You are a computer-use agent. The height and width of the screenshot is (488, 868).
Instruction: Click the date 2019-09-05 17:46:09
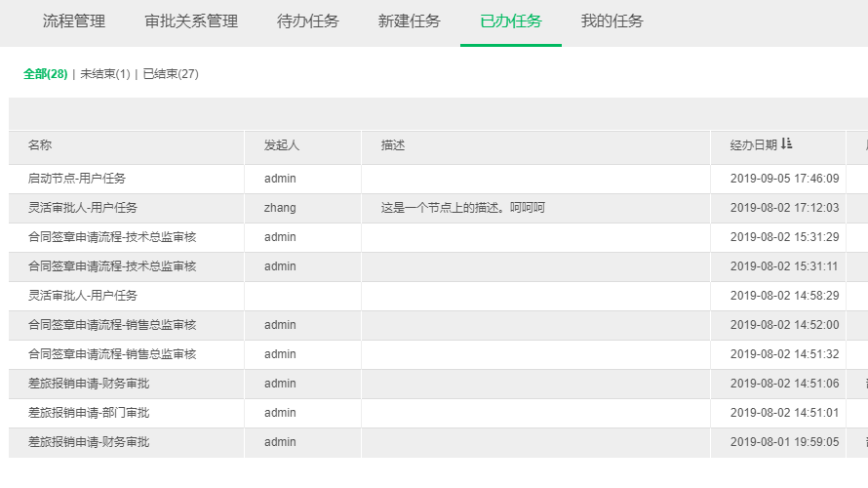click(x=784, y=179)
